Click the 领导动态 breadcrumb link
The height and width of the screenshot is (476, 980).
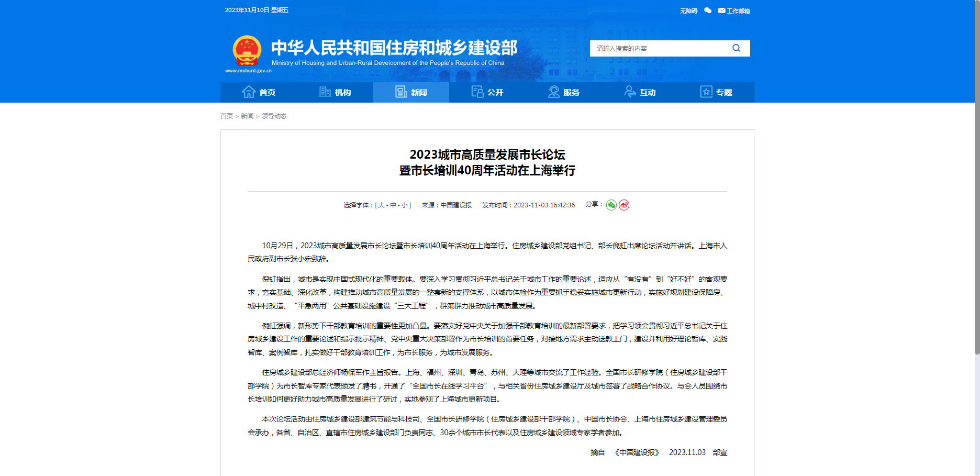click(x=274, y=116)
